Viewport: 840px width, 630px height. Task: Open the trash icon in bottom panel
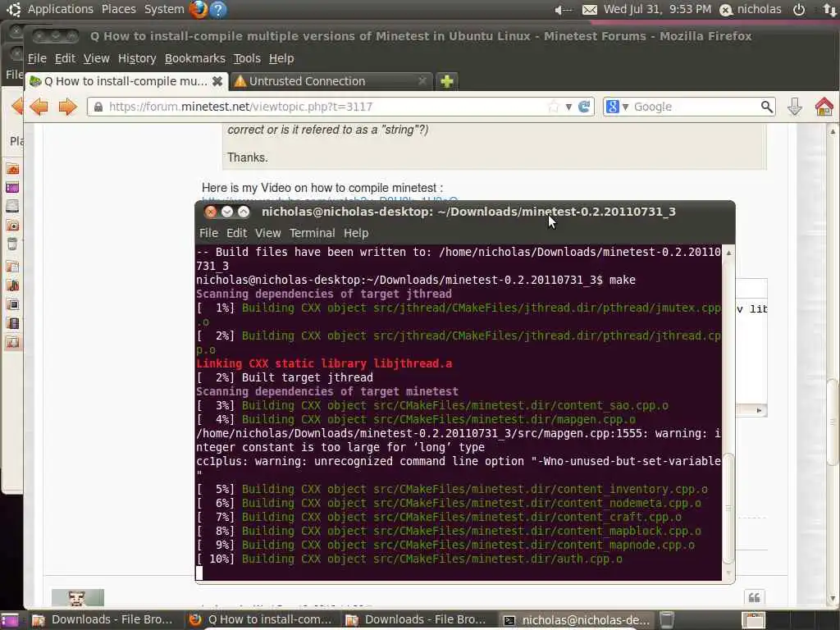666,620
